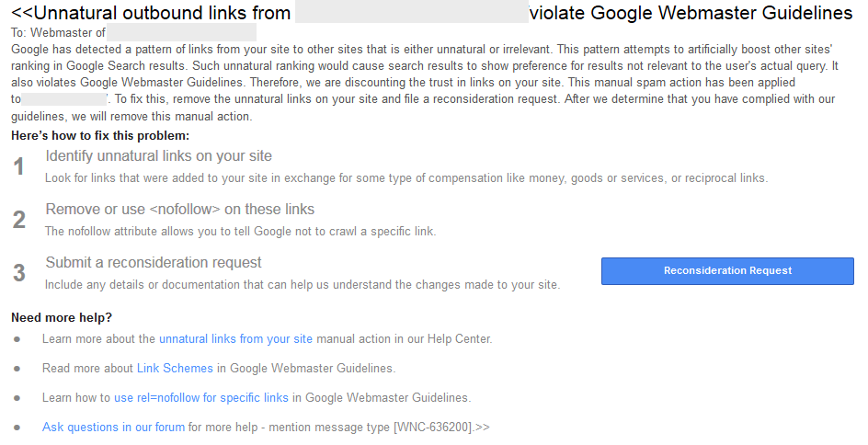Open the Link Schemes guidelines link
This screenshot has height=445, width=868.
[x=175, y=369]
